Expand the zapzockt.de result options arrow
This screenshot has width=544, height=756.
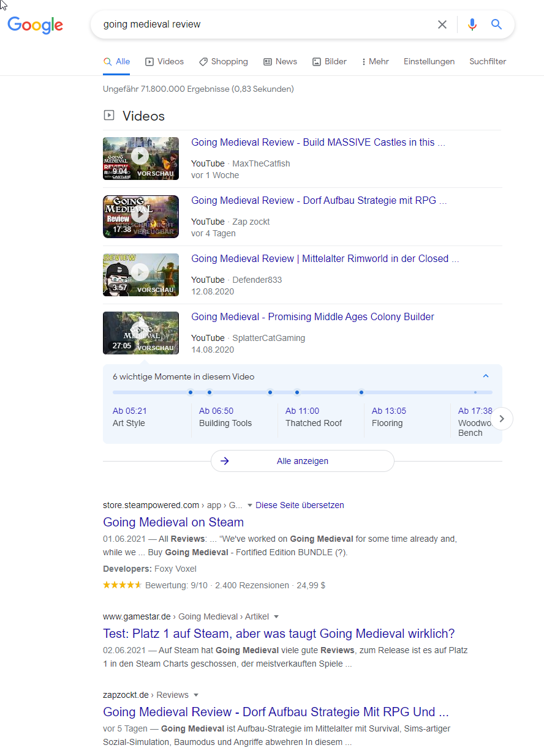pos(196,695)
